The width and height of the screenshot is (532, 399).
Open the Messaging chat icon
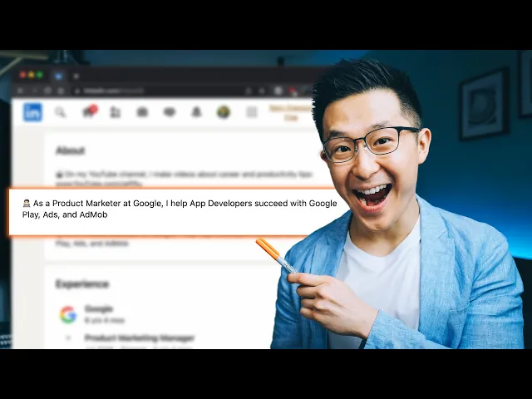(170, 112)
